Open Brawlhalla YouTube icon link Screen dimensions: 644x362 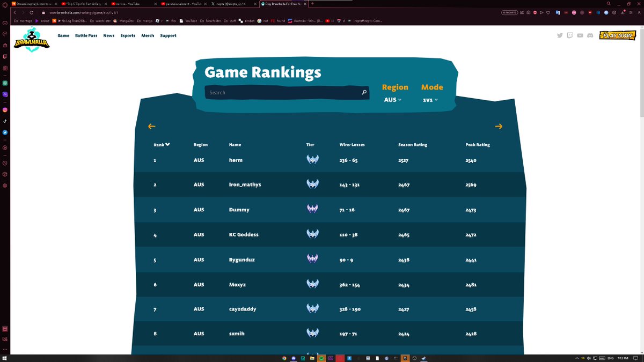click(x=580, y=35)
